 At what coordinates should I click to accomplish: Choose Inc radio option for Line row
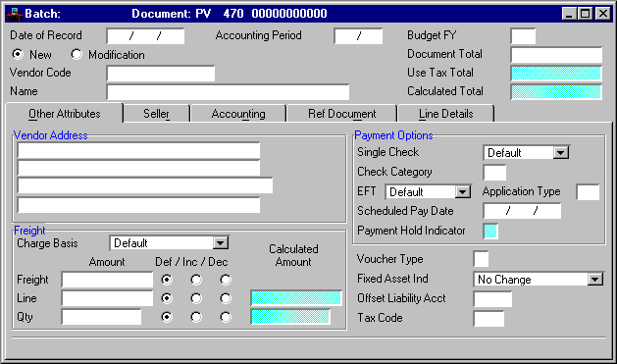(196, 298)
